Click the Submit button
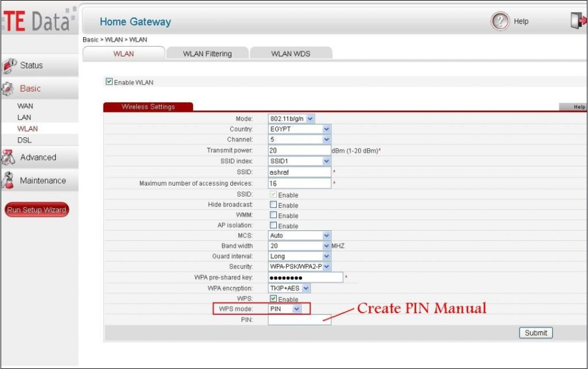This screenshot has height=369, width=588. [535, 333]
